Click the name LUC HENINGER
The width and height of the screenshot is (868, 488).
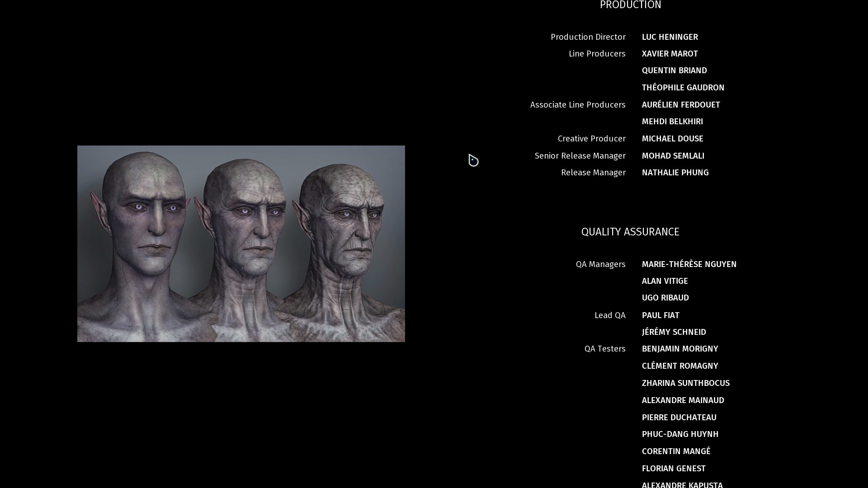pos(670,37)
